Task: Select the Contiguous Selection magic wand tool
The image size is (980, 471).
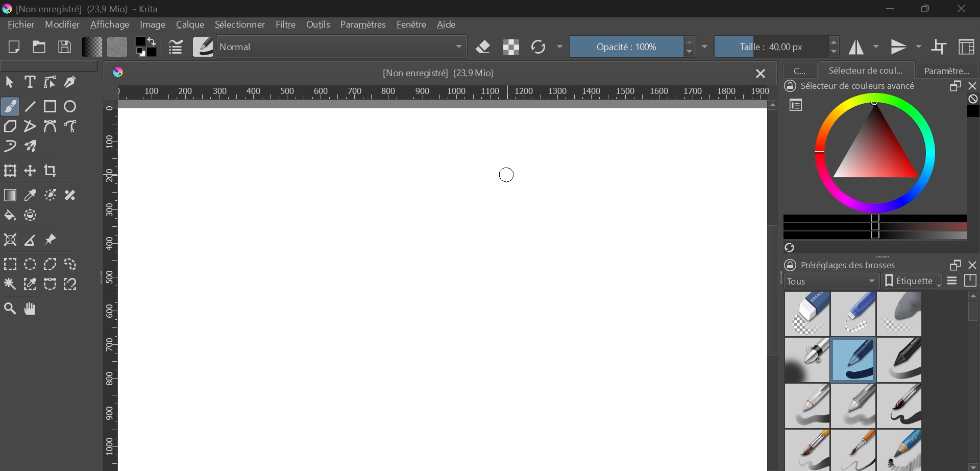Action: pos(10,284)
